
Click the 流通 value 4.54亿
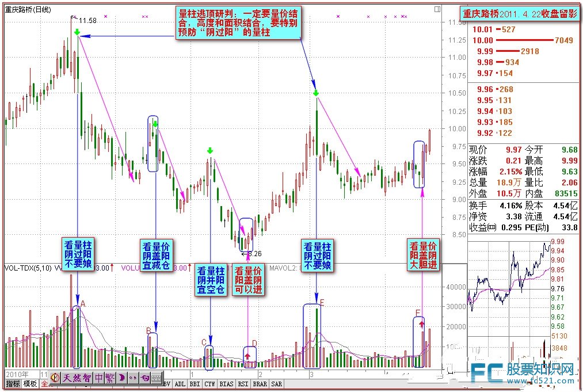tap(566, 216)
